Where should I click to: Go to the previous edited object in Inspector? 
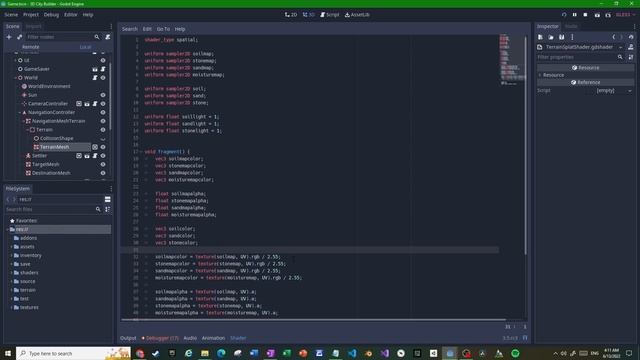click(613, 37)
